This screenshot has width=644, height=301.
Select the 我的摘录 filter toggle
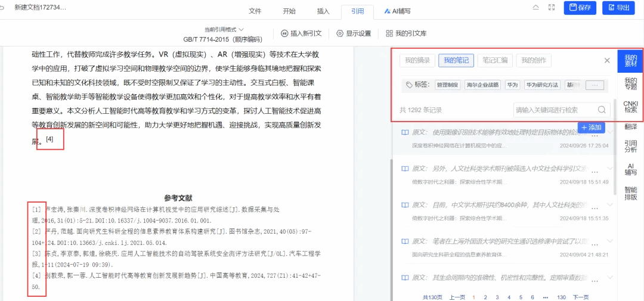pos(417,60)
